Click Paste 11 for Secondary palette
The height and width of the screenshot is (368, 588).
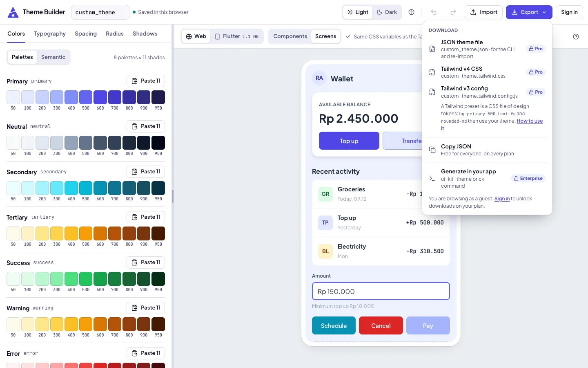pos(146,172)
